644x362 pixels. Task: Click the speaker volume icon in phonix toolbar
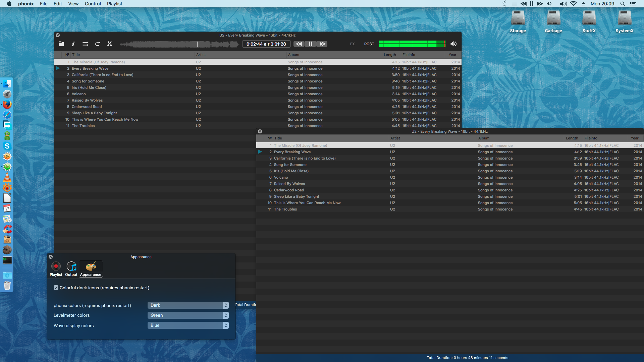453,44
